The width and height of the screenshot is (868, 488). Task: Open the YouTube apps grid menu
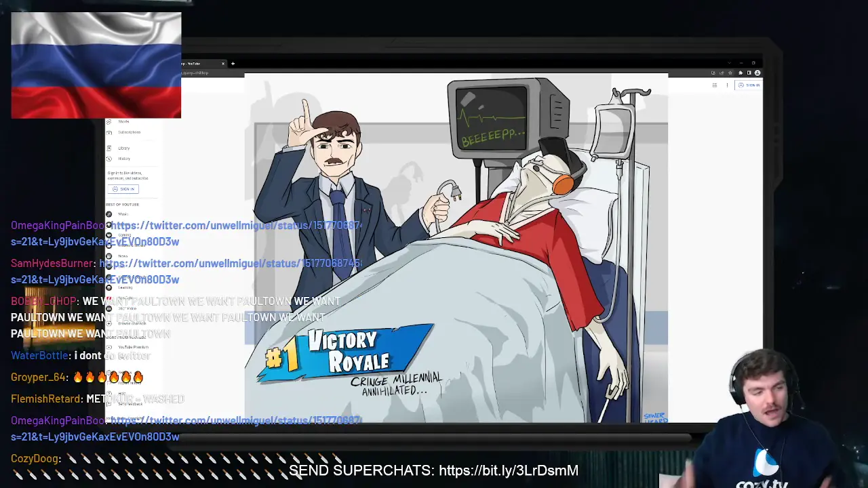click(715, 85)
